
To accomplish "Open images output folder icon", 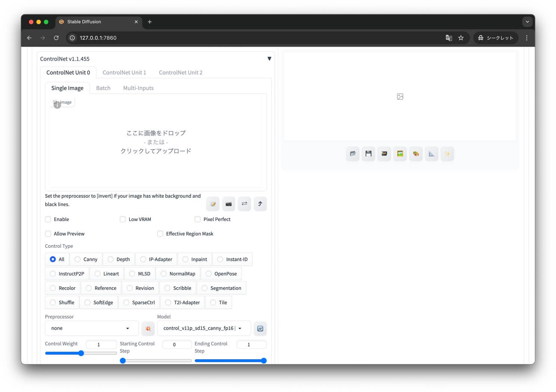I will tap(353, 154).
